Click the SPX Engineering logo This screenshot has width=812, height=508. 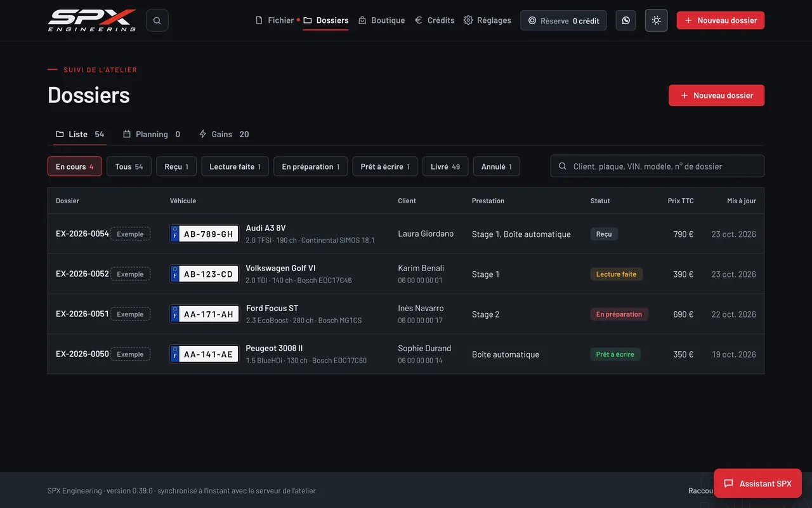92,20
